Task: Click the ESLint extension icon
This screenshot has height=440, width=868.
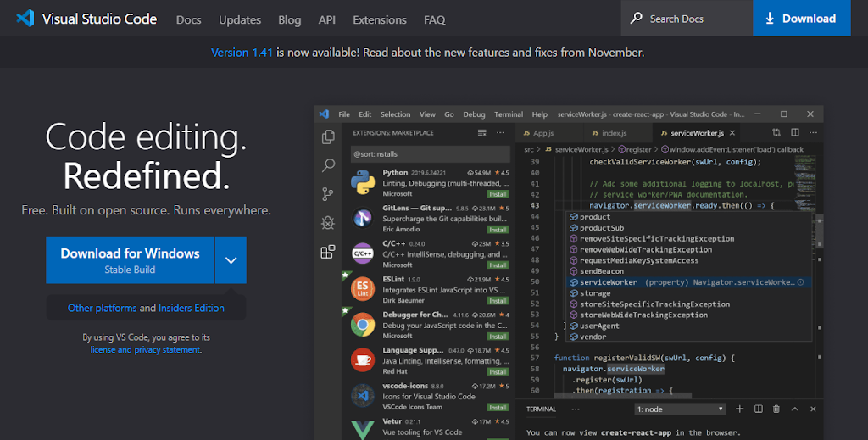Action: tap(363, 289)
